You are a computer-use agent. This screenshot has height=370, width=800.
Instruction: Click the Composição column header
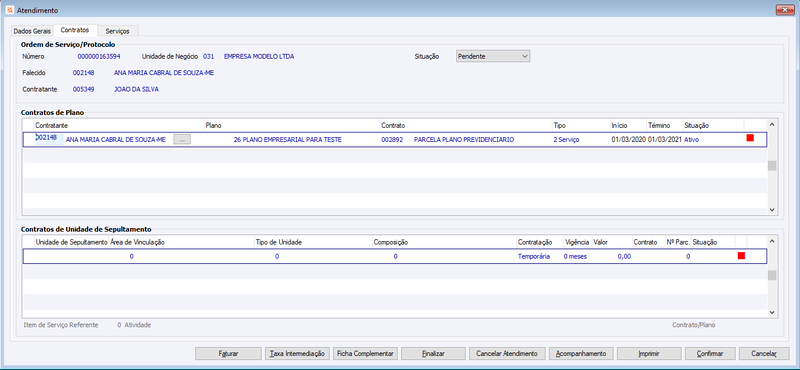[x=444, y=242]
